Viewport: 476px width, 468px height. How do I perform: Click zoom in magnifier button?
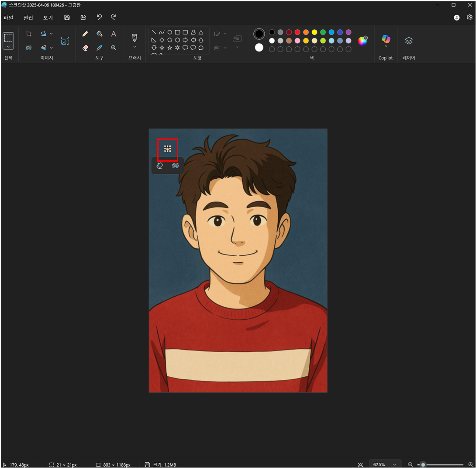(471, 465)
